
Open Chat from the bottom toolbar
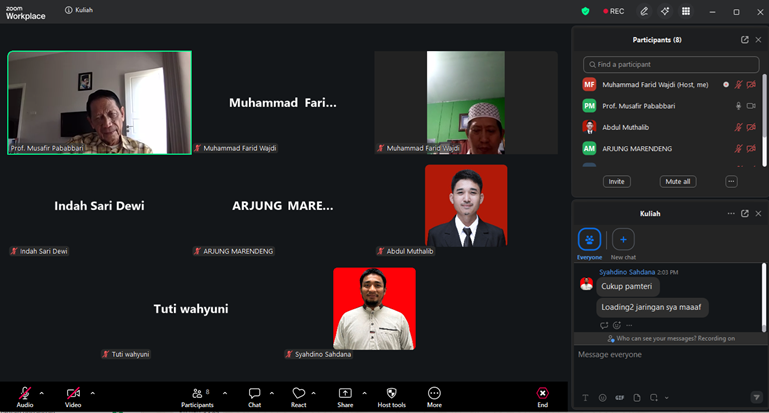point(255,397)
